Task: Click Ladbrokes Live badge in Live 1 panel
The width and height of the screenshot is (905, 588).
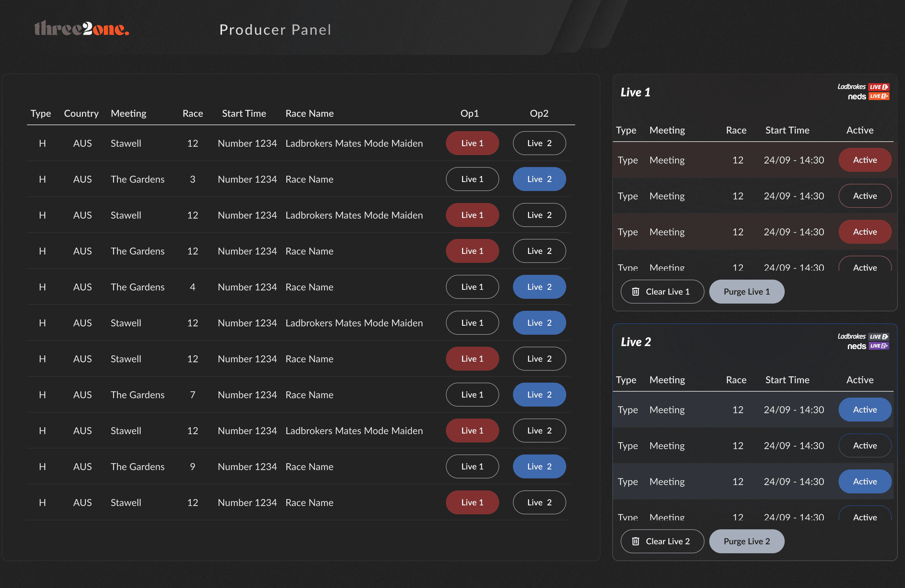Action: 879,87
